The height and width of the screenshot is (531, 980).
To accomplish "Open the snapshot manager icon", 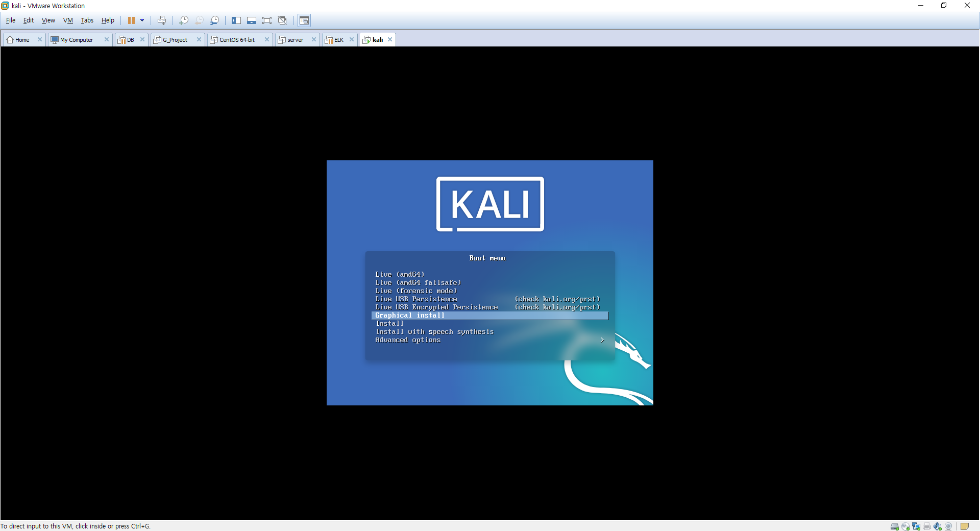I will coord(215,20).
